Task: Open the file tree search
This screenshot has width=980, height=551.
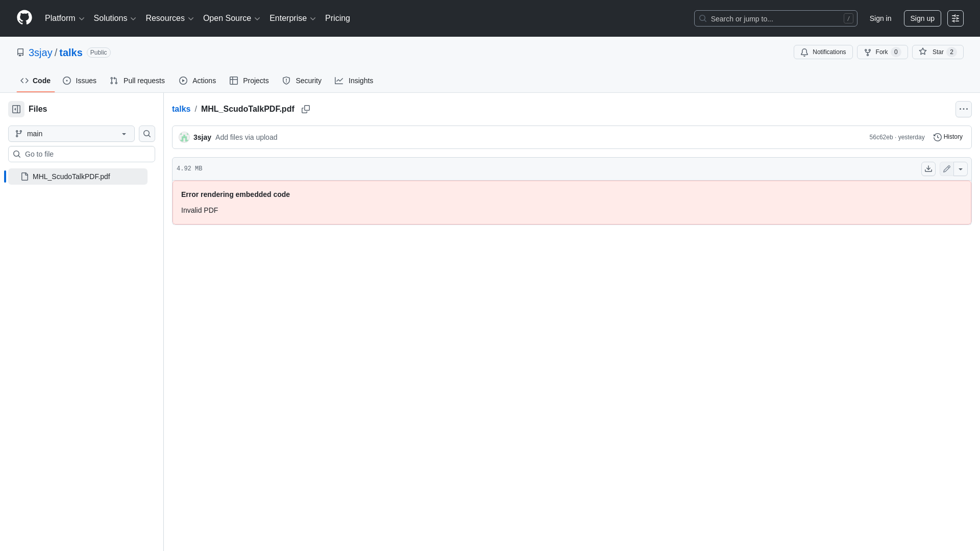Action: coord(146,134)
